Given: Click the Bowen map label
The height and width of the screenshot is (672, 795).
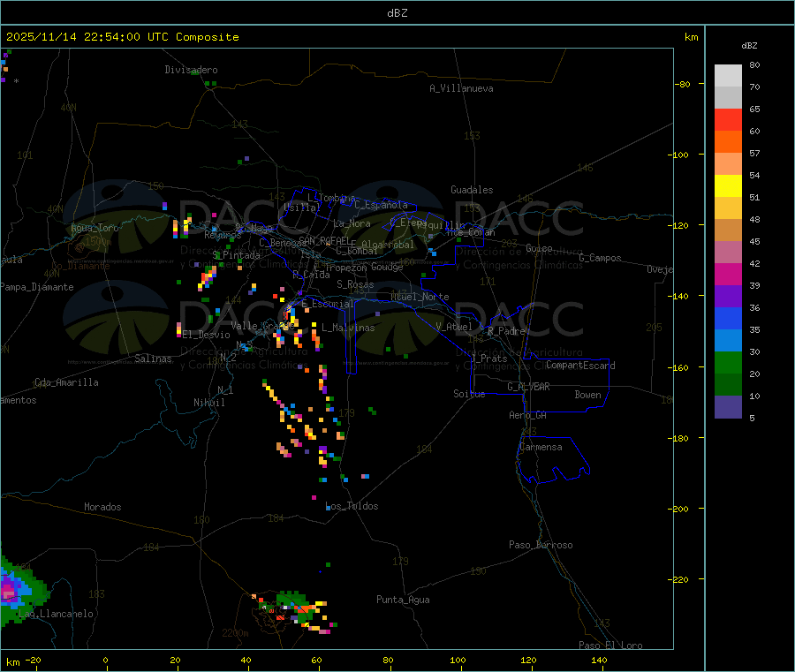Looking at the screenshot, I should (588, 395).
